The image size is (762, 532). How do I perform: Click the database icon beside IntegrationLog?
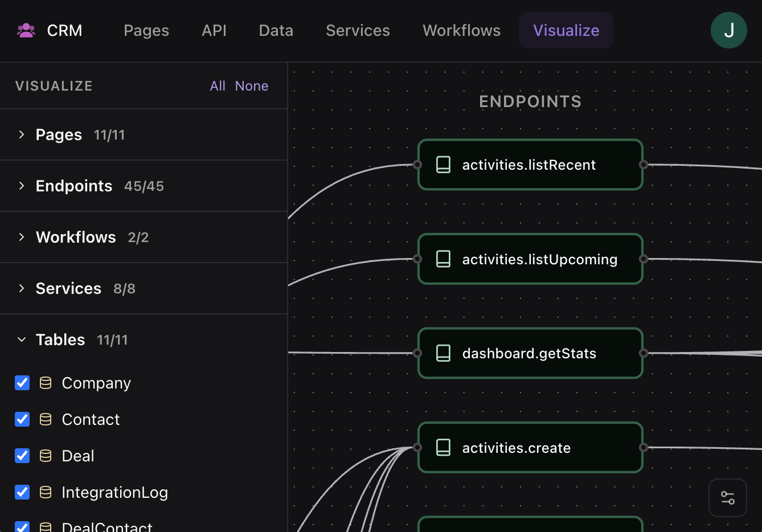pos(46,492)
